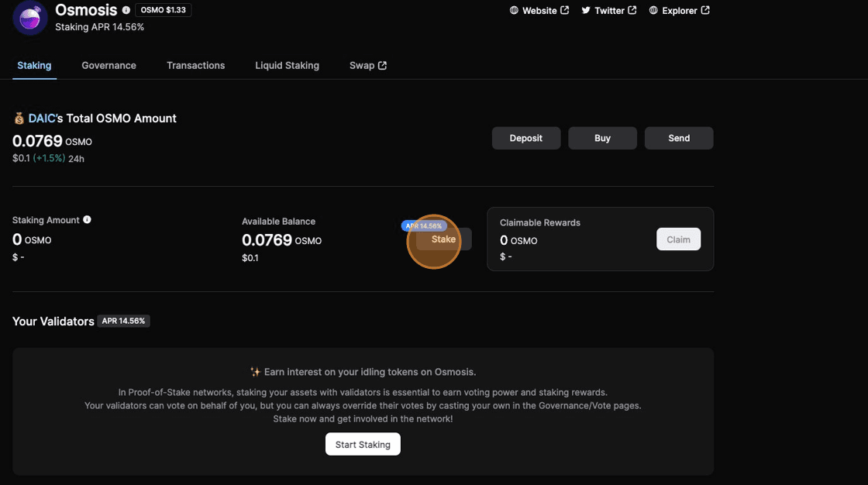Click the Osmosis logo icon
The height and width of the screenshot is (485, 868).
pos(30,18)
